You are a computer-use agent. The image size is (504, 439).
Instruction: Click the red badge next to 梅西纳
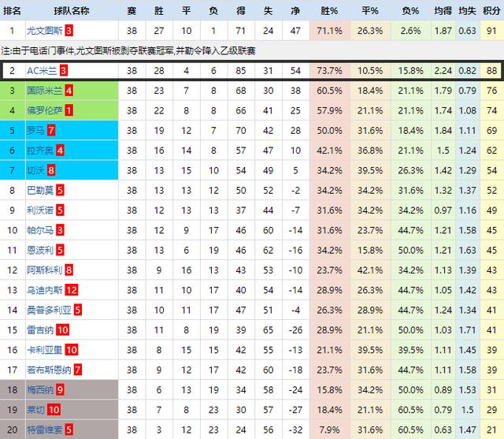point(60,390)
